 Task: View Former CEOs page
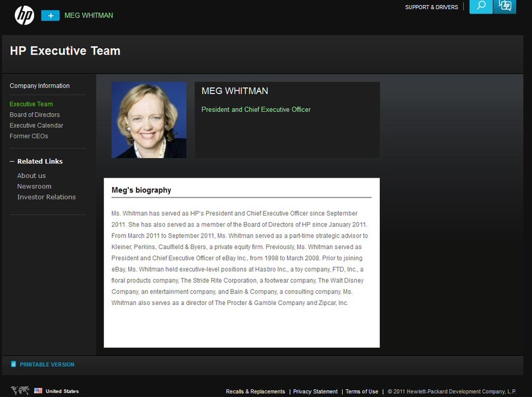pos(29,136)
